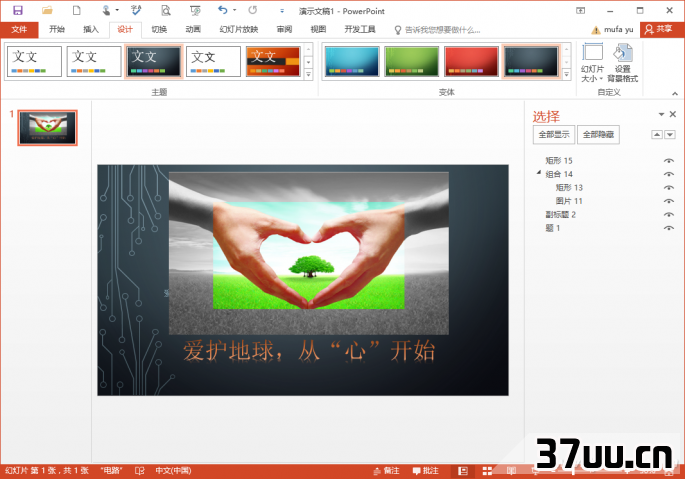685x479 pixels.
Task: Click the mufa yu account name
Action: (619, 29)
